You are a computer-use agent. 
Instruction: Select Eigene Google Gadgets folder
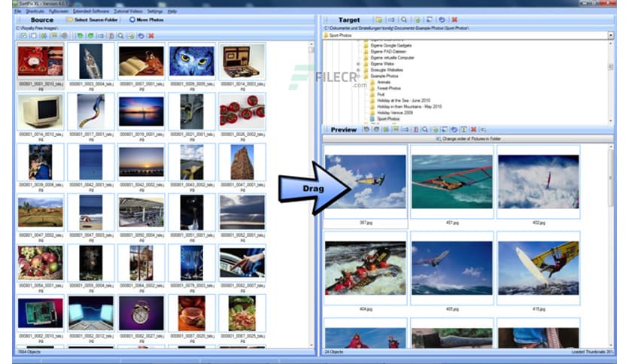[391, 46]
